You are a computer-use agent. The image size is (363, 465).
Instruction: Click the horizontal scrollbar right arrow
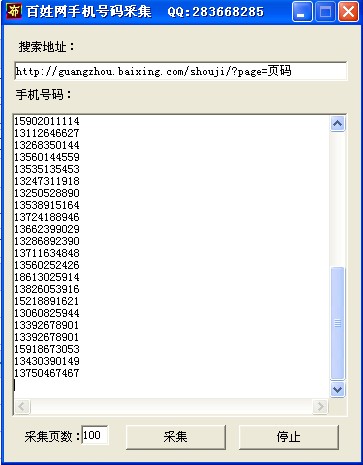(320, 406)
